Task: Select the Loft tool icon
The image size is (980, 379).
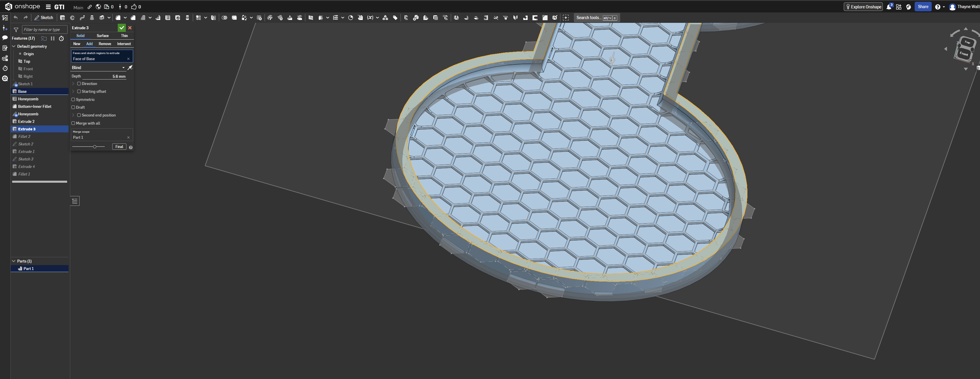Action: tap(92, 17)
